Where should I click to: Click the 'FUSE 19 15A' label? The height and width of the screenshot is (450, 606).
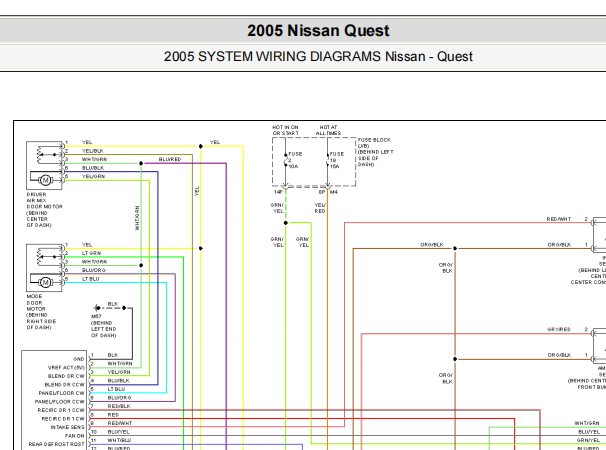336,160
